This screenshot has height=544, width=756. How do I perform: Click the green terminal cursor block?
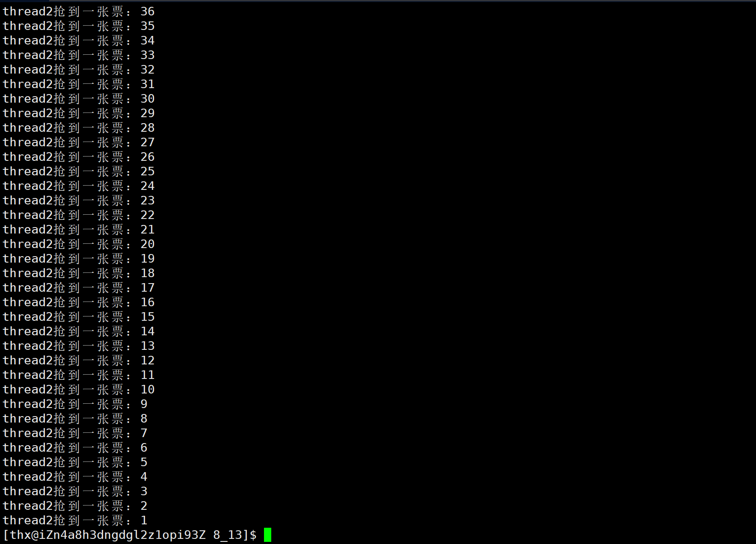pyautogui.click(x=267, y=535)
